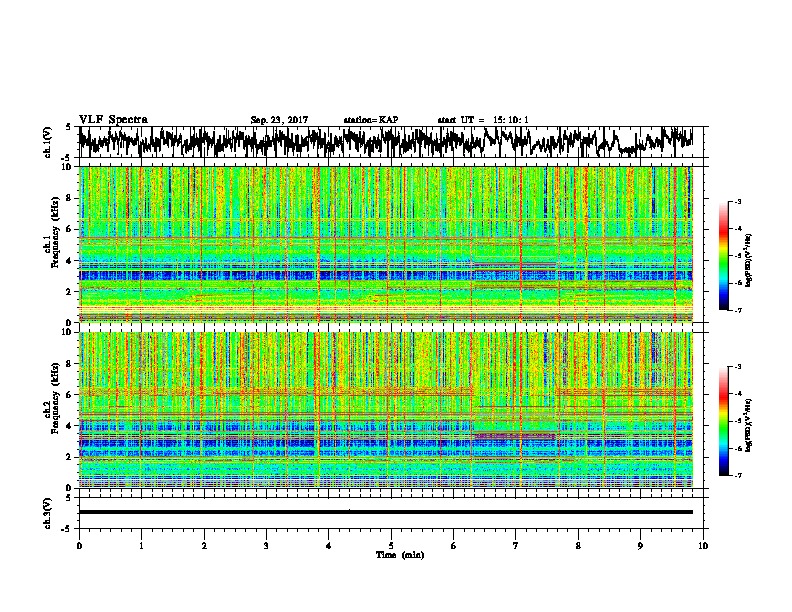792x612 pixels.
Task: Click the 'start UT = 15:10: 1' text
Action: (x=483, y=120)
